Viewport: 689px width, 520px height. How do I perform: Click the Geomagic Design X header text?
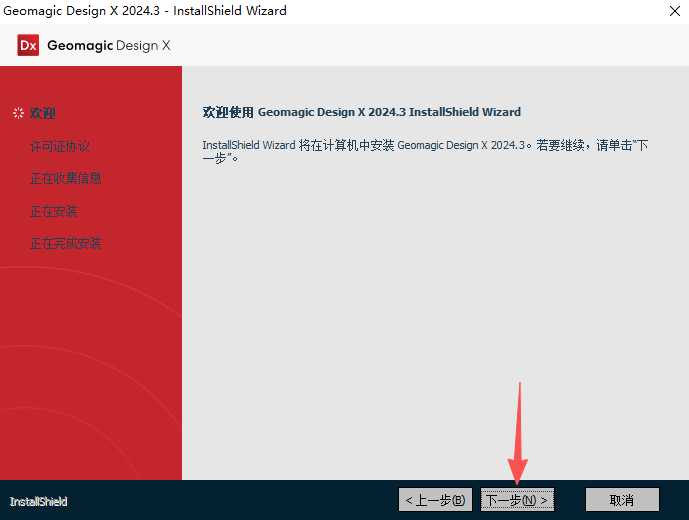point(109,45)
